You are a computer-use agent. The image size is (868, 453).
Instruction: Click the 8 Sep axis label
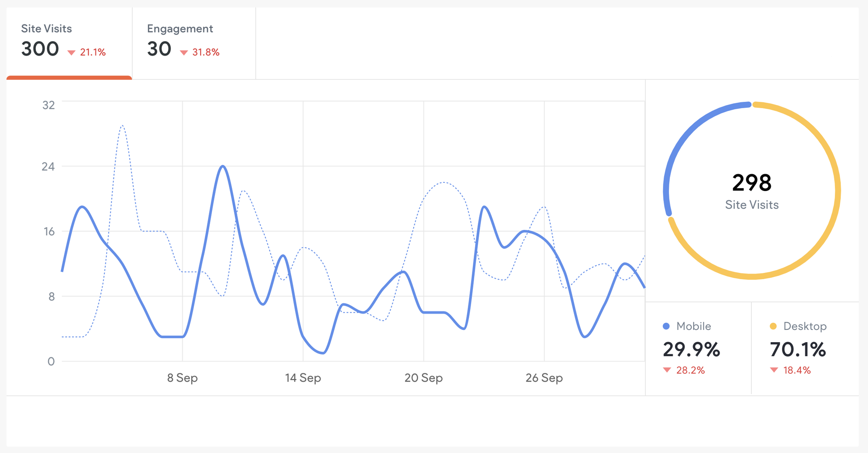pos(182,378)
